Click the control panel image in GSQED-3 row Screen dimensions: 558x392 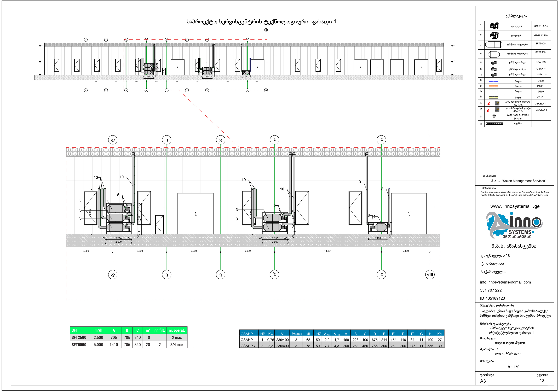(497, 109)
